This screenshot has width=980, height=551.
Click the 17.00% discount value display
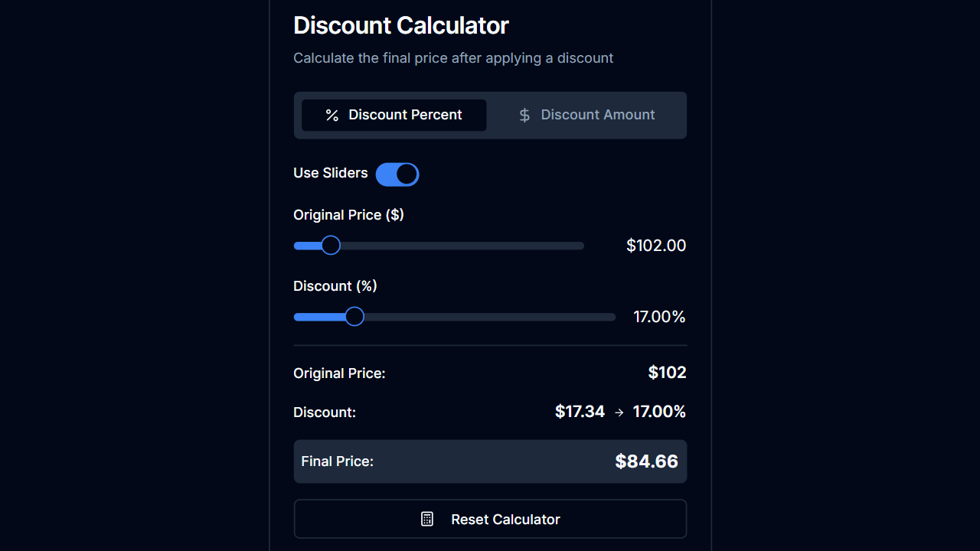click(659, 316)
